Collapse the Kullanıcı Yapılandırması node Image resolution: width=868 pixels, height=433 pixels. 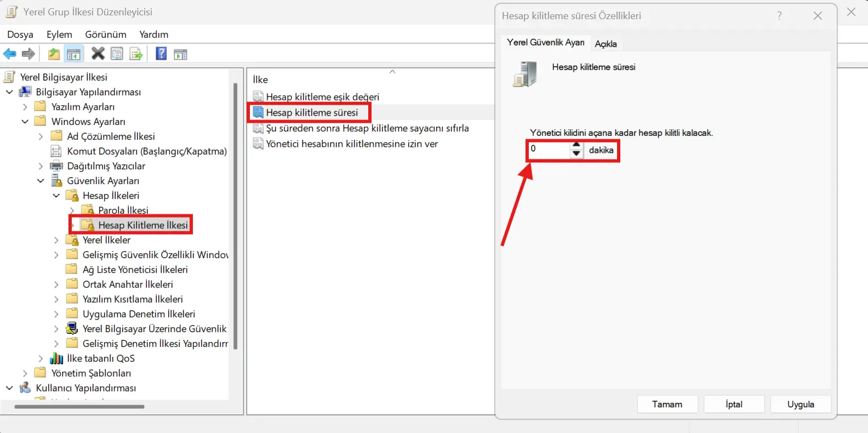[x=9, y=388]
